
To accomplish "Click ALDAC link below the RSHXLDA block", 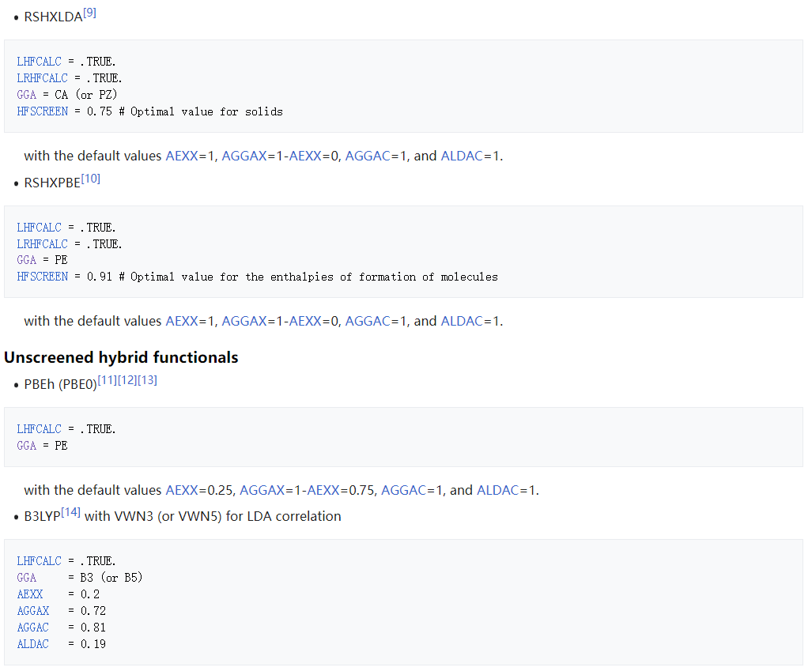I will [462, 156].
